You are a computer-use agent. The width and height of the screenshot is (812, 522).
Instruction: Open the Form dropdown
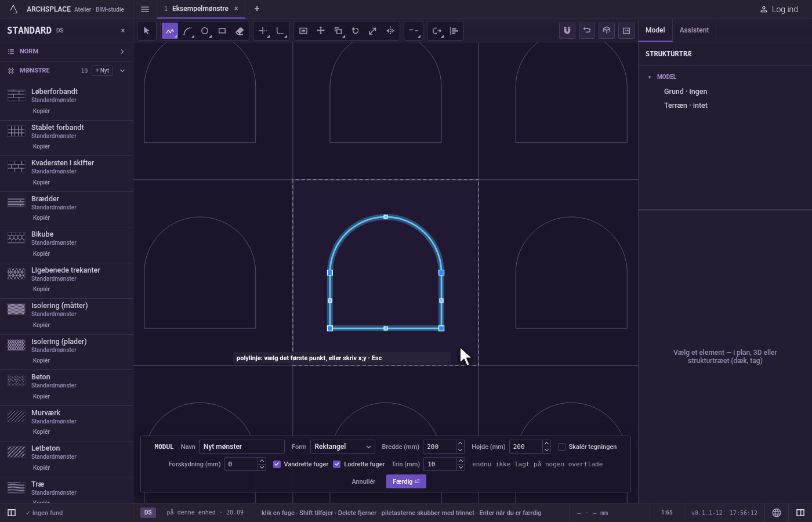(343, 447)
